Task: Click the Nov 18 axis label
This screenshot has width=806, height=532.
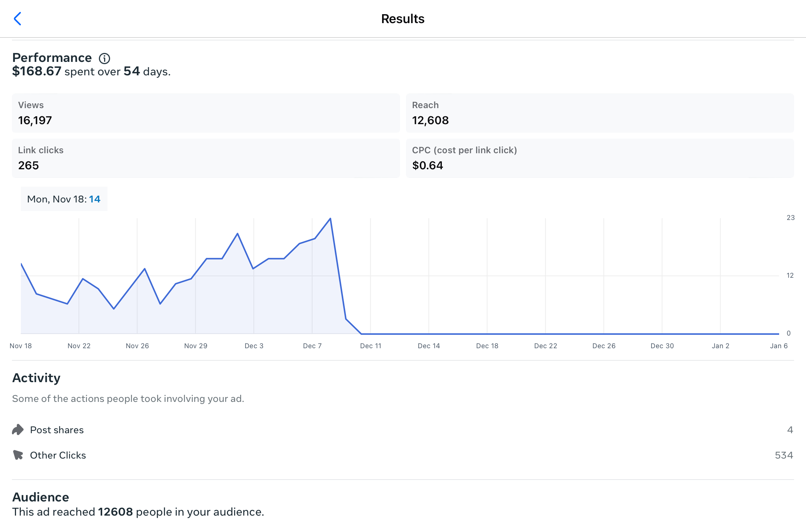Action: tap(21, 346)
